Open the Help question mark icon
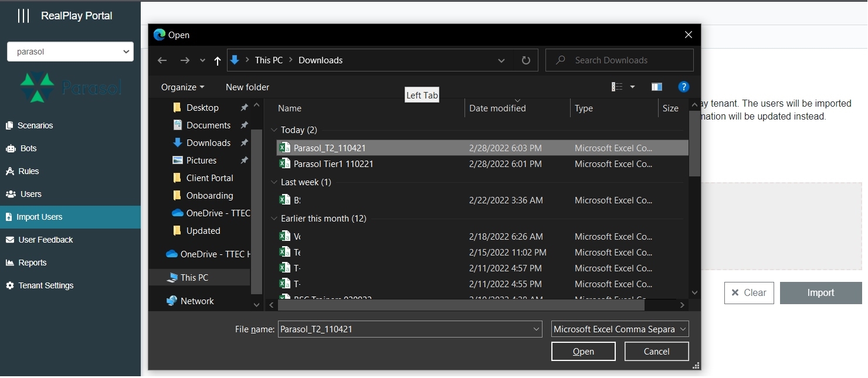This screenshot has height=378, width=868. (683, 87)
